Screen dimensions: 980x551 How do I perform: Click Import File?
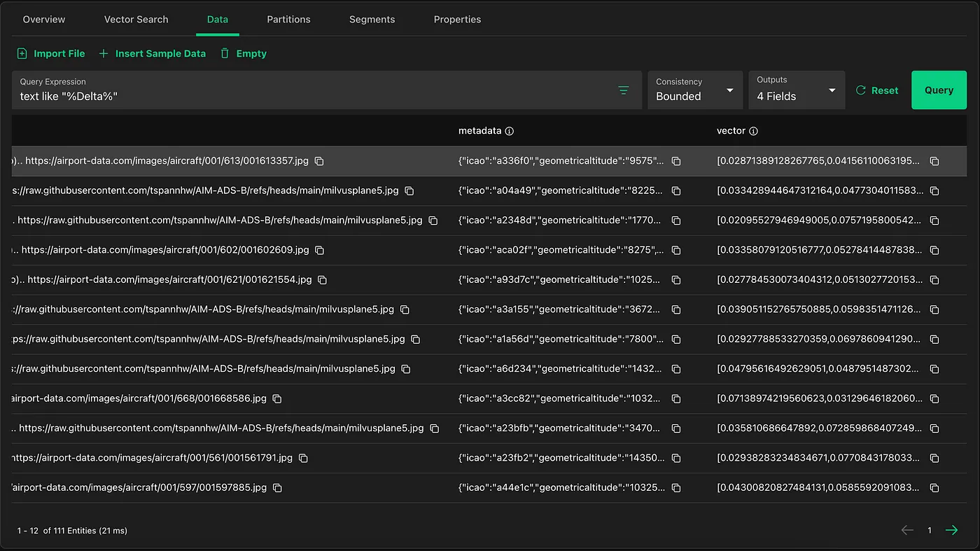pos(51,53)
